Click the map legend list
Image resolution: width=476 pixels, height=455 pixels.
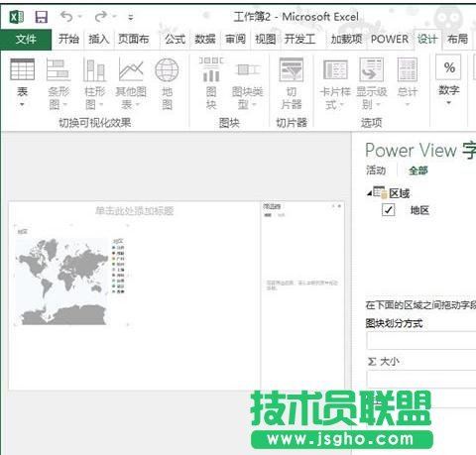tap(118, 267)
